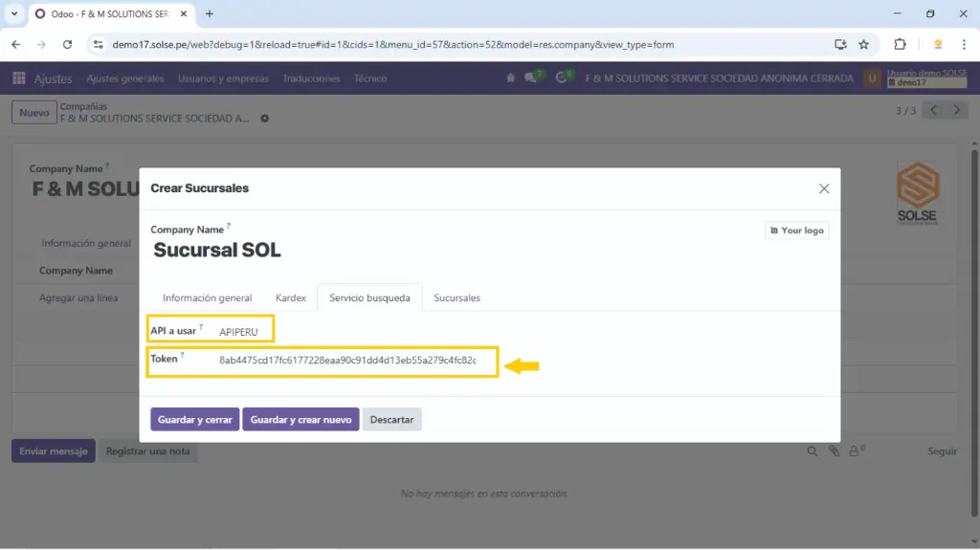The image size is (980, 550).
Task: Bookmark this page with the star icon
Action: [x=863, y=44]
